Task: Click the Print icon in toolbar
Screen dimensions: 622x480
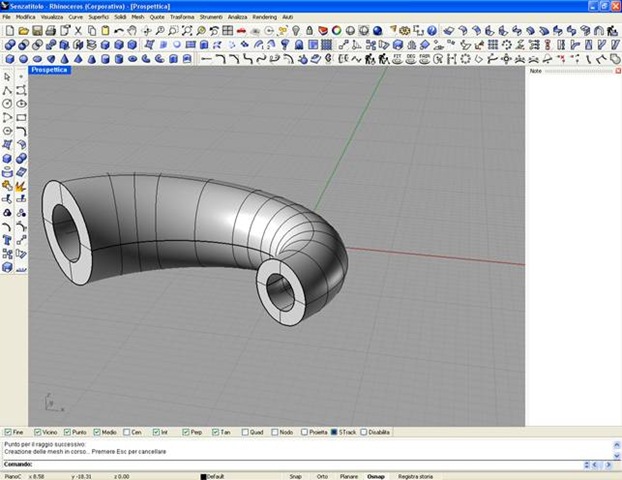Action: click(x=51, y=31)
